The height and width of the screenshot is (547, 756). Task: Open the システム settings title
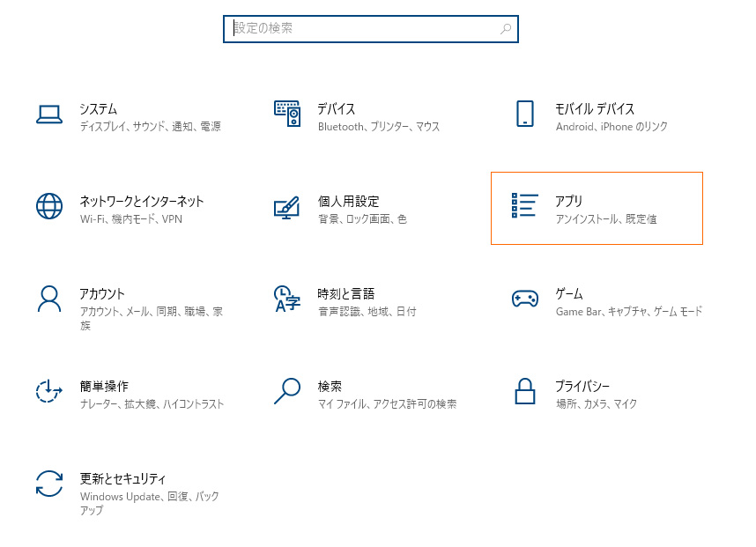coord(99,109)
